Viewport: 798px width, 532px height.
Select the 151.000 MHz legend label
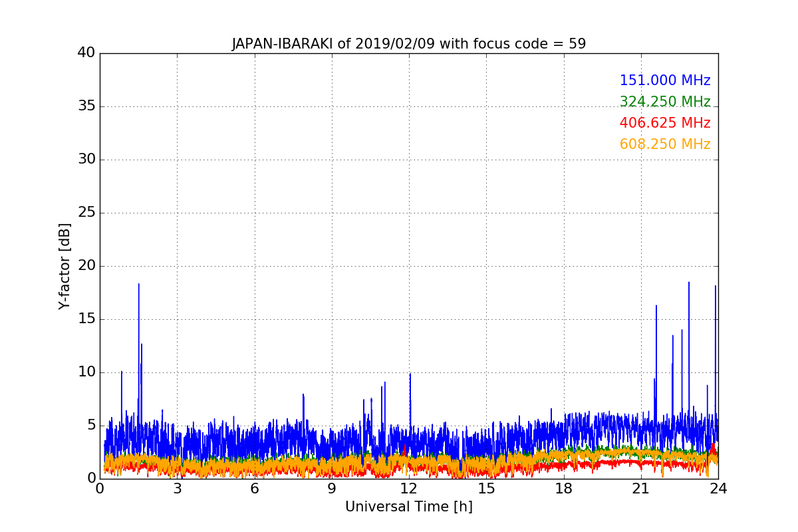(665, 80)
